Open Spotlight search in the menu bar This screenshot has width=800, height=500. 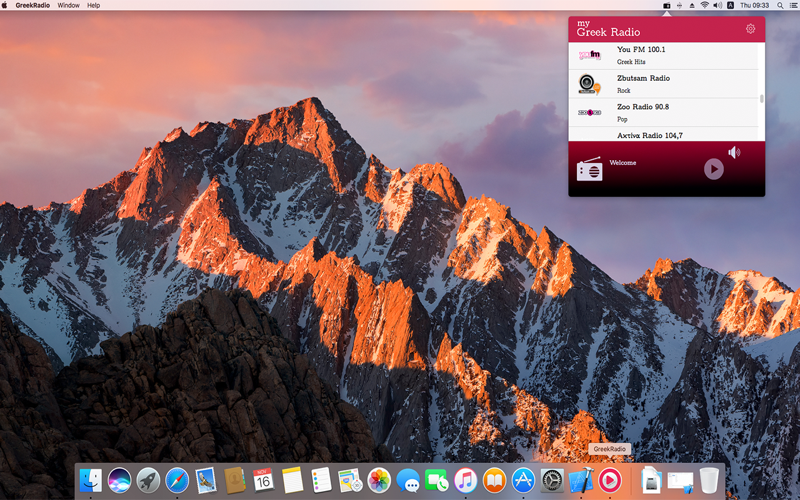coord(780,5)
